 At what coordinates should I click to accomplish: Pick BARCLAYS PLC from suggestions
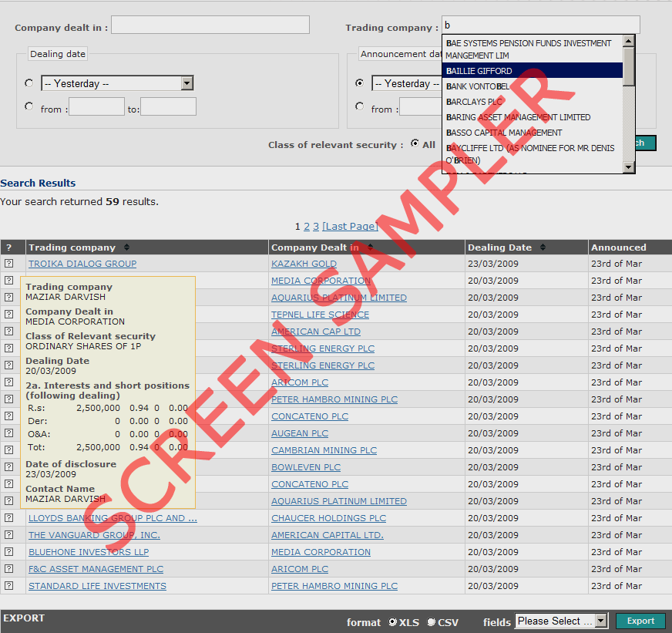(x=533, y=102)
